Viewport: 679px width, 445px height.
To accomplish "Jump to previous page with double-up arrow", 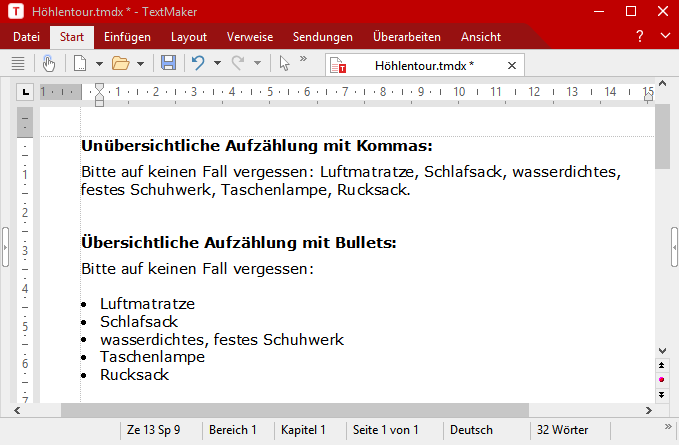I will tap(662, 365).
